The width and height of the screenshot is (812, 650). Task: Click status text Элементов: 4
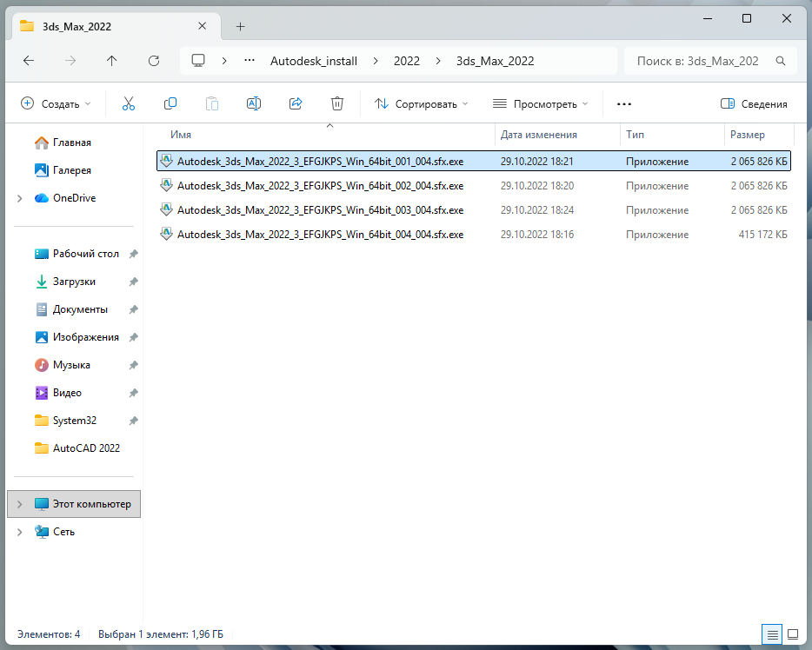[x=49, y=634]
